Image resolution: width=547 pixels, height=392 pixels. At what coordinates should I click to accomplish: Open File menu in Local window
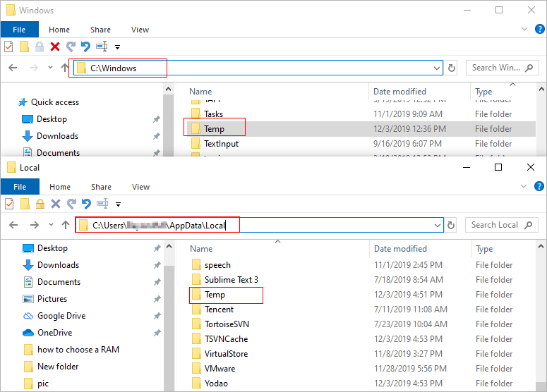click(x=20, y=187)
